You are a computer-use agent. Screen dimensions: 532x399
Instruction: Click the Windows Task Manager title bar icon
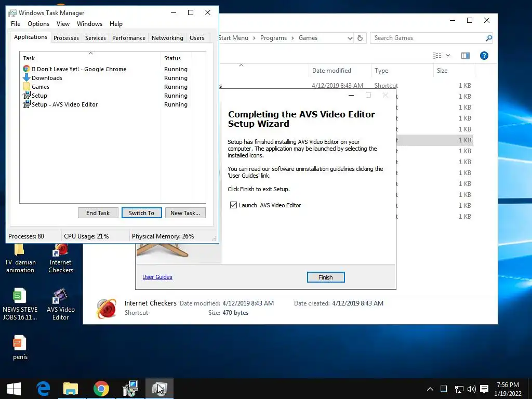(12, 13)
